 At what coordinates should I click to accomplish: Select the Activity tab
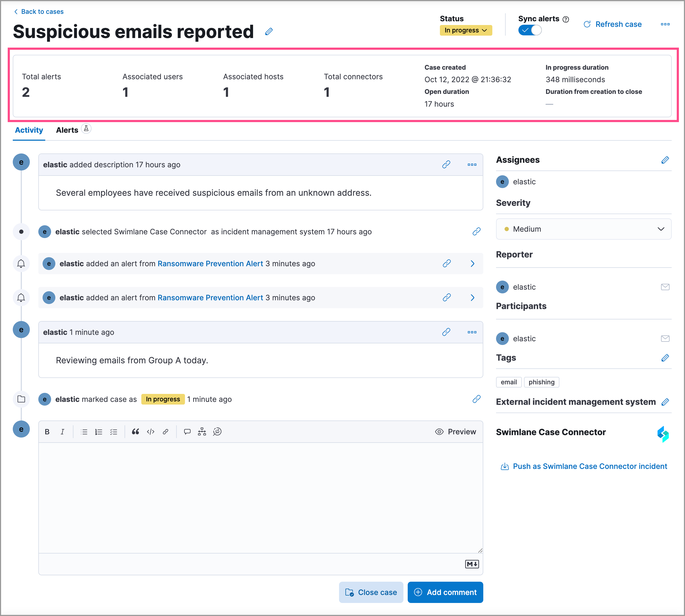(x=29, y=130)
